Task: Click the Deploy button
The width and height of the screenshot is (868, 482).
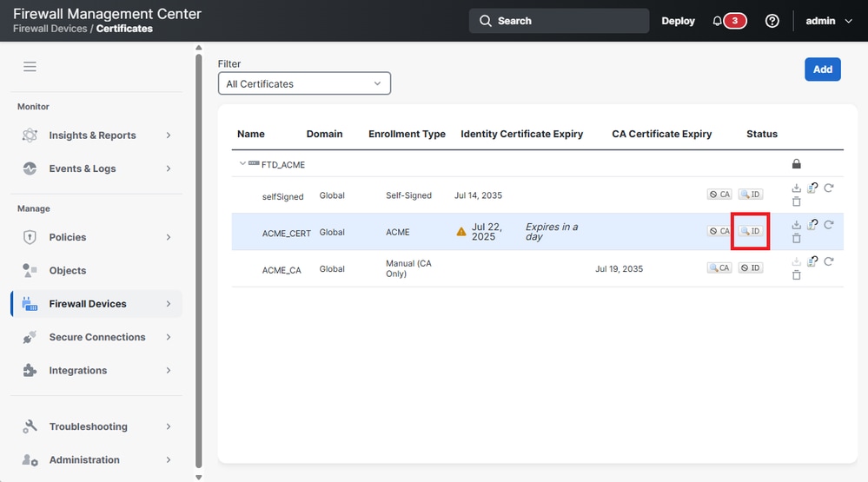Action: [678, 21]
